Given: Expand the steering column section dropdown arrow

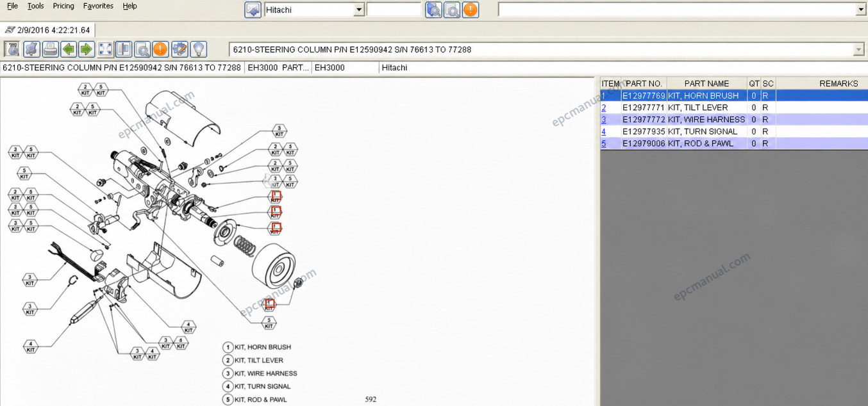Looking at the screenshot, I should (x=859, y=49).
